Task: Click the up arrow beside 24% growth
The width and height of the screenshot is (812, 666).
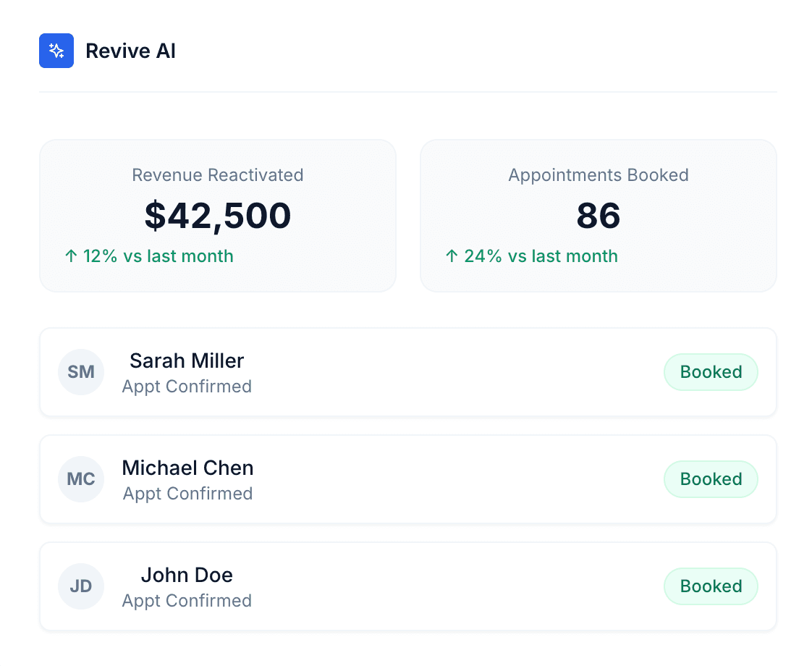Action: pyautogui.click(x=451, y=256)
